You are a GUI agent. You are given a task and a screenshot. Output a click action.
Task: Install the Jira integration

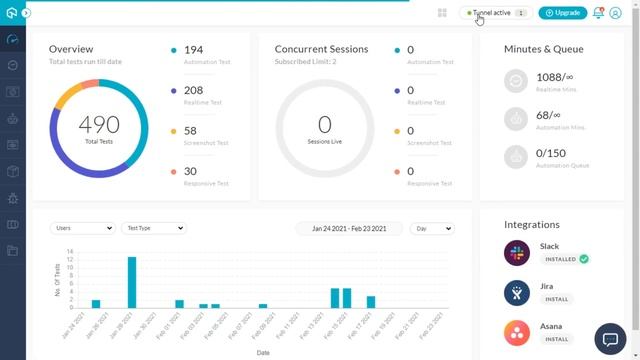[557, 299]
